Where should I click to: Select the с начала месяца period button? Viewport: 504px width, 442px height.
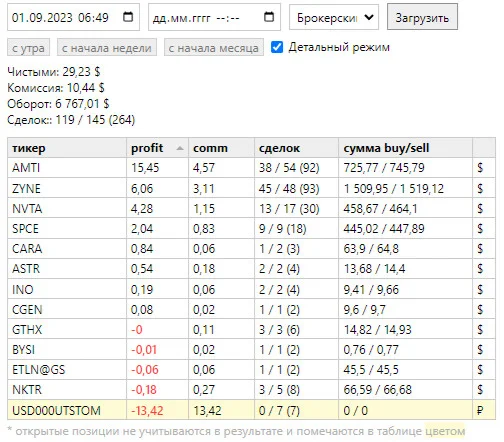tap(214, 48)
